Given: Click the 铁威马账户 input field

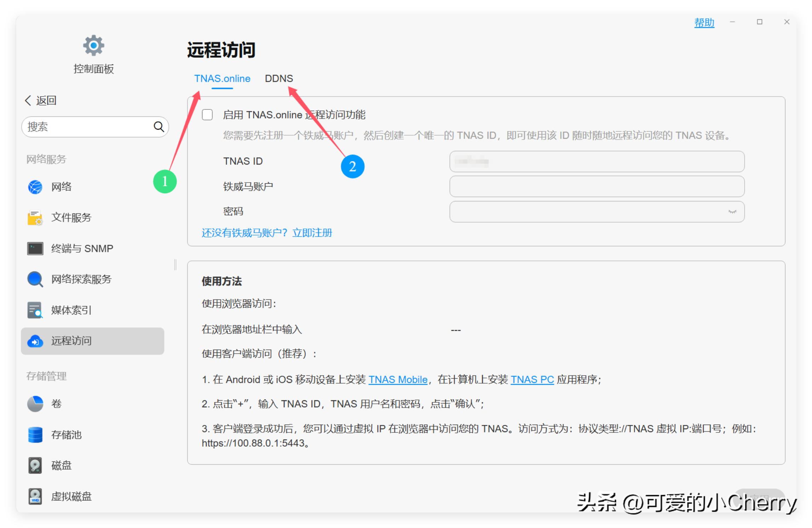Looking at the screenshot, I should [x=597, y=186].
